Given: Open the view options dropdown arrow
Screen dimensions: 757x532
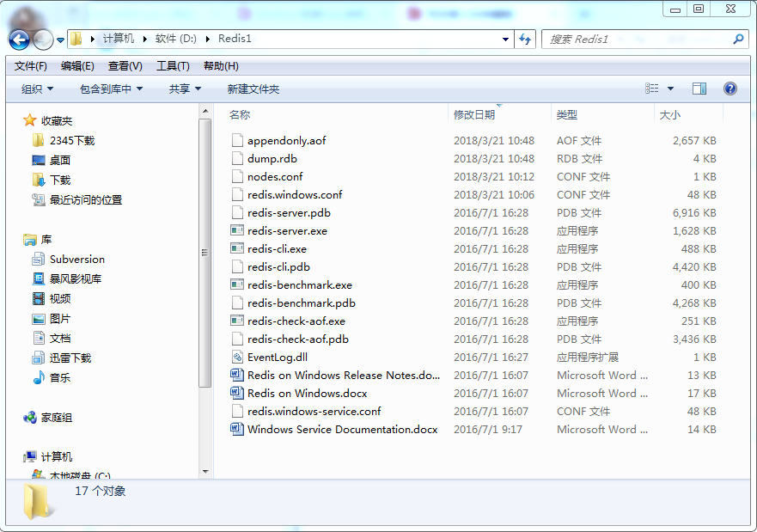Looking at the screenshot, I should [x=670, y=89].
